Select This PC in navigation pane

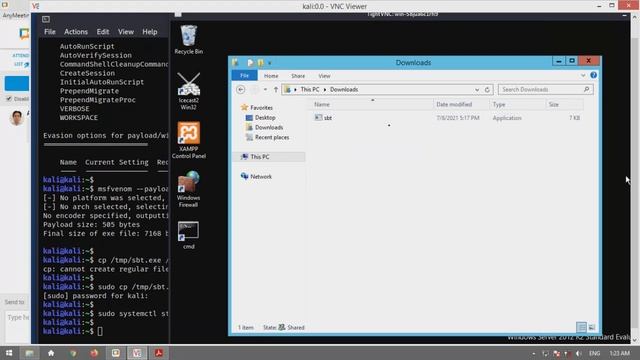269,157
